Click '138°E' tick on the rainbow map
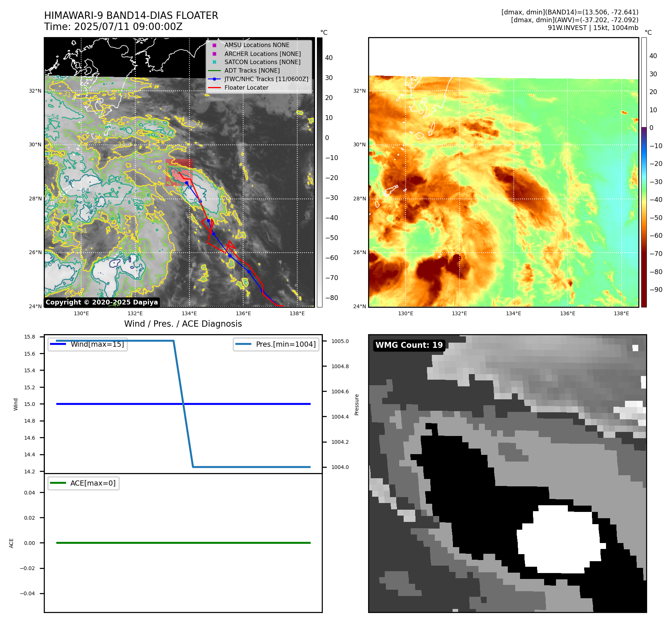 pos(621,313)
